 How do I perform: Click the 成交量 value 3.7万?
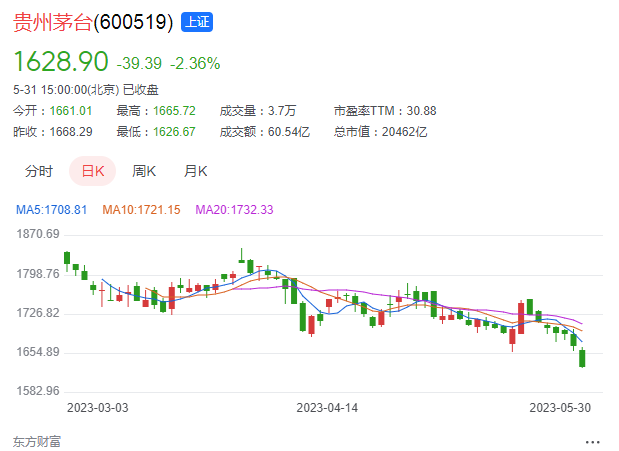pyautogui.click(x=282, y=111)
